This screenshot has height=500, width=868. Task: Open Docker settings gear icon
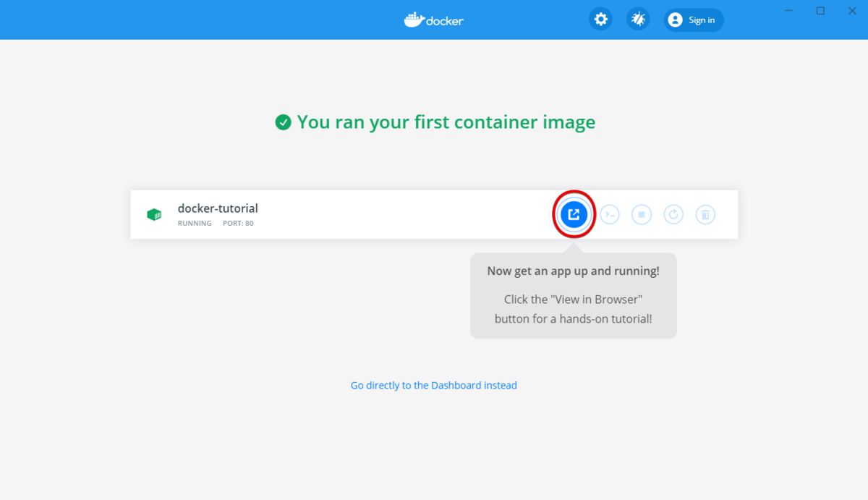(600, 20)
